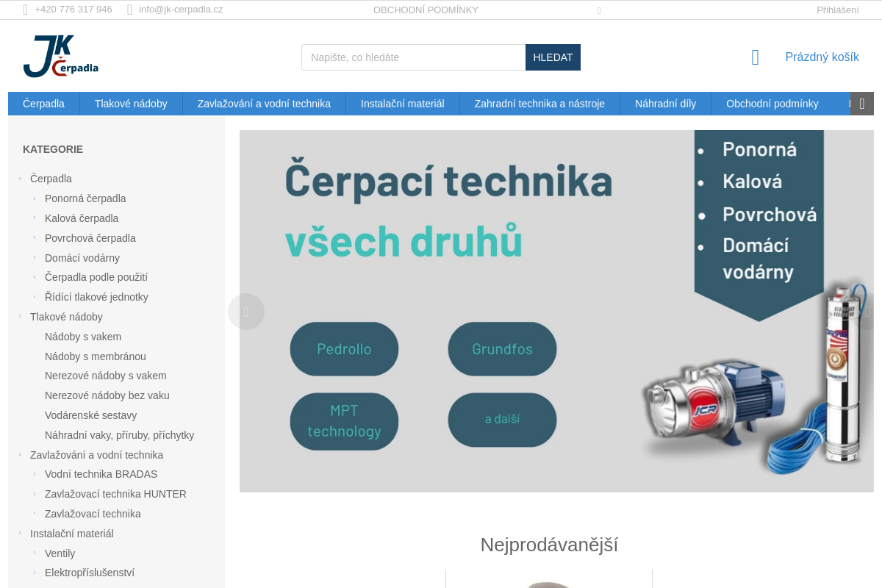Open the Náhradní díly menu item
Screen dimensions: 882x588
tap(665, 104)
